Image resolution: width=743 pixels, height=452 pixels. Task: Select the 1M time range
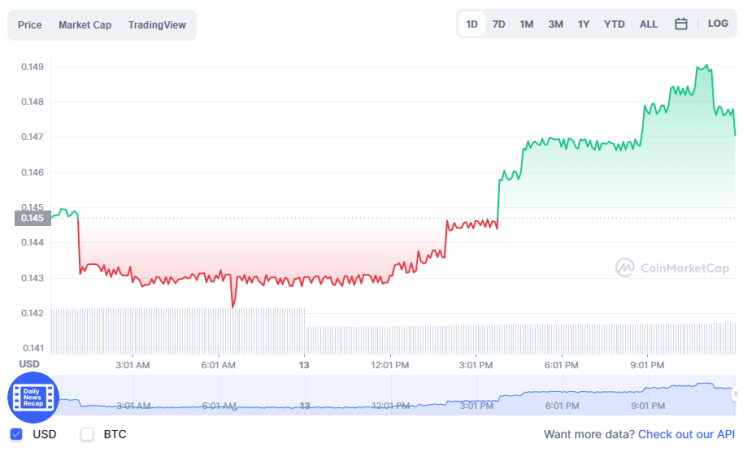526,24
